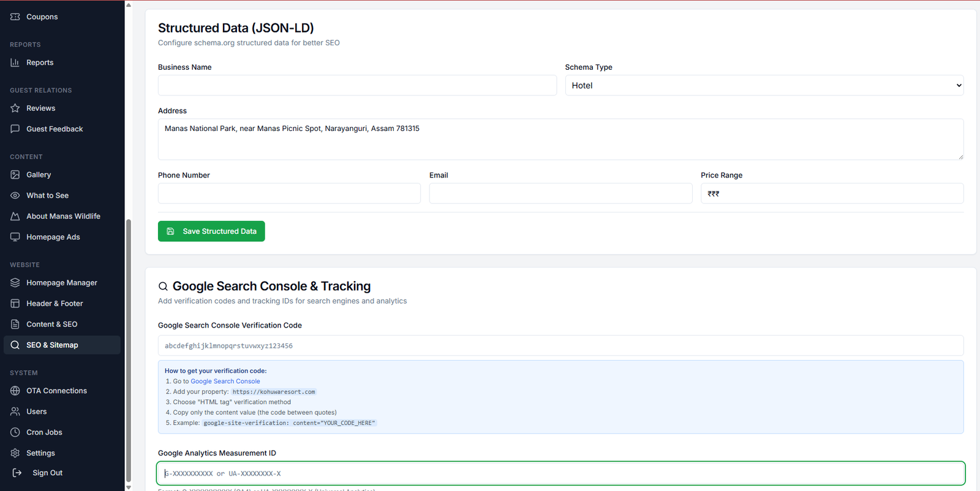Image resolution: width=980 pixels, height=491 pixels.
Task: Click the Content & SEO document icon
Action: [15, 324]
